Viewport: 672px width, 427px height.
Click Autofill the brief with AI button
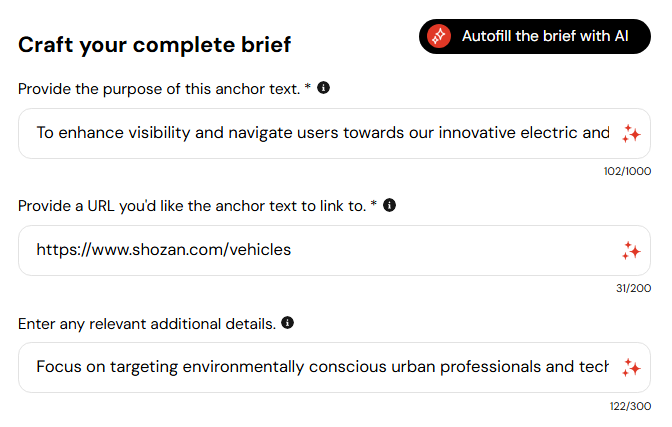click(535, 36)
